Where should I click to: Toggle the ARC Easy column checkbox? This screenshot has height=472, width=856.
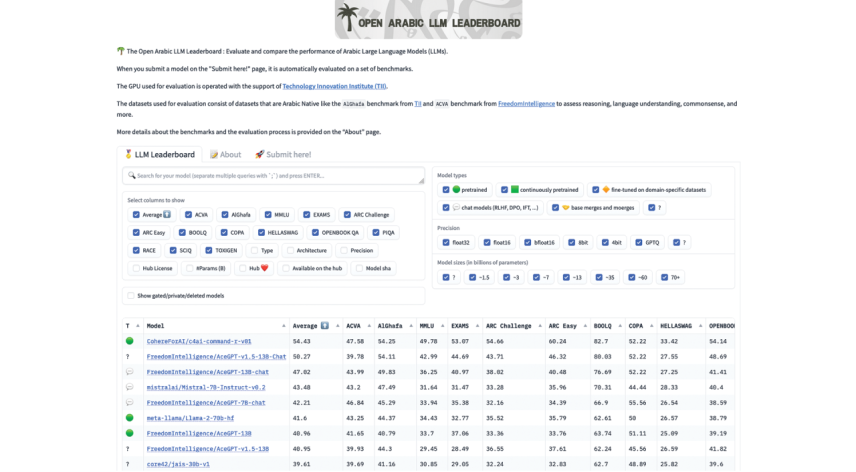pyautogui.click(x=136, y=232)
